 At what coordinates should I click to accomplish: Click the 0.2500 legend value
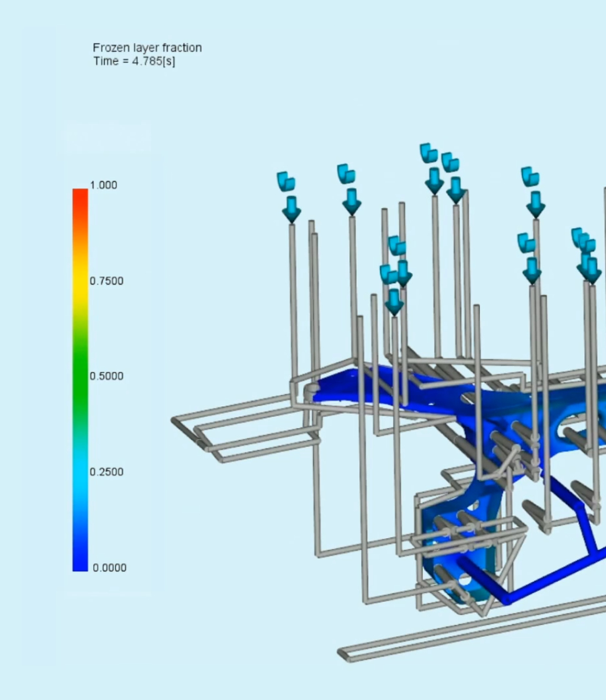(x=107, y=472)
